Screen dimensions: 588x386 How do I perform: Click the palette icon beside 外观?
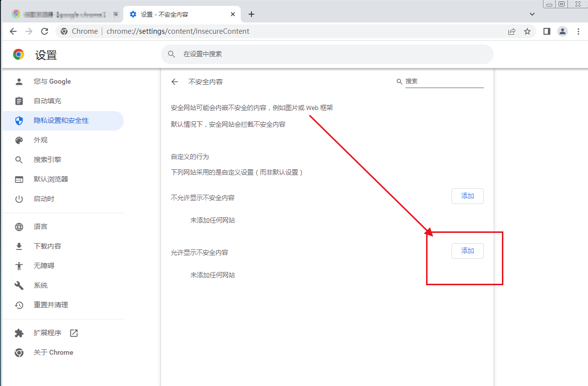19,140
